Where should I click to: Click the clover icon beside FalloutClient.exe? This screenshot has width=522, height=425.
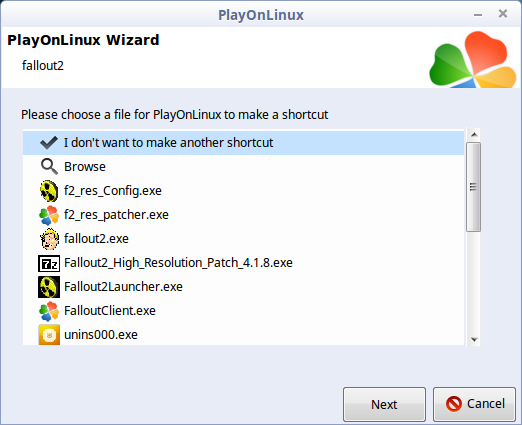tap(49, 311)
